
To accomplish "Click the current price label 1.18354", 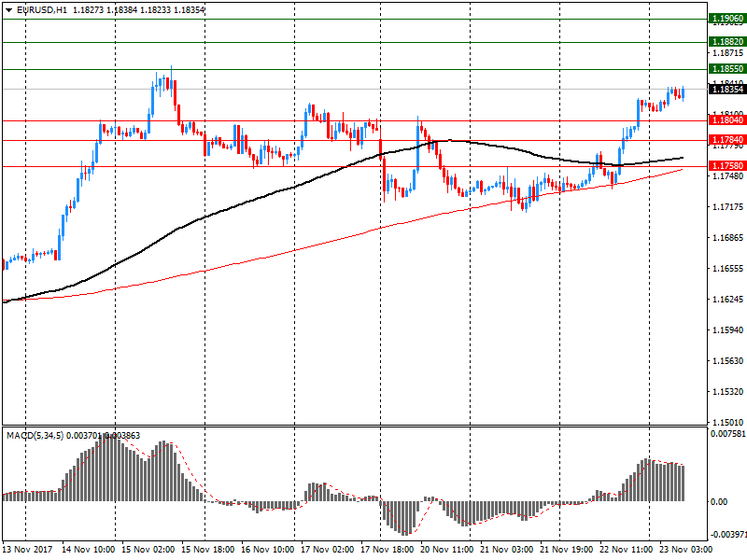I will (x=727, y=89).
